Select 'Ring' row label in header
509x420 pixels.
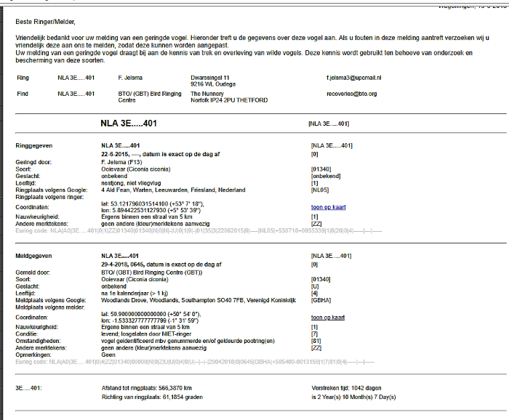pos(23,78)
